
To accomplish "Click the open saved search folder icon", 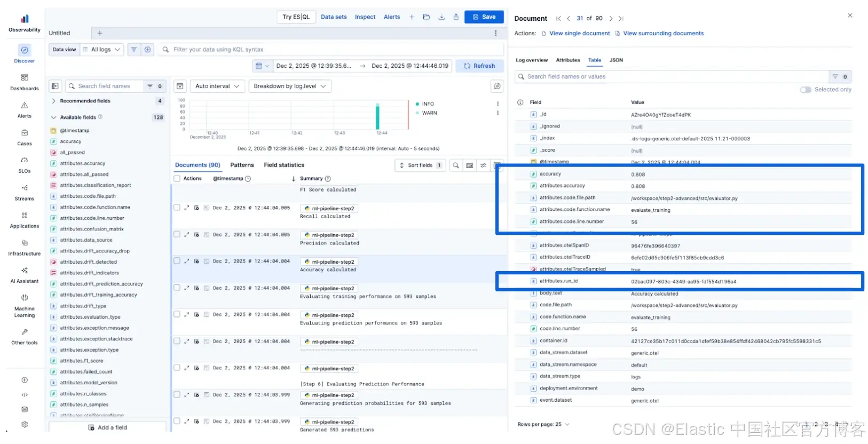I will [427, 17].
